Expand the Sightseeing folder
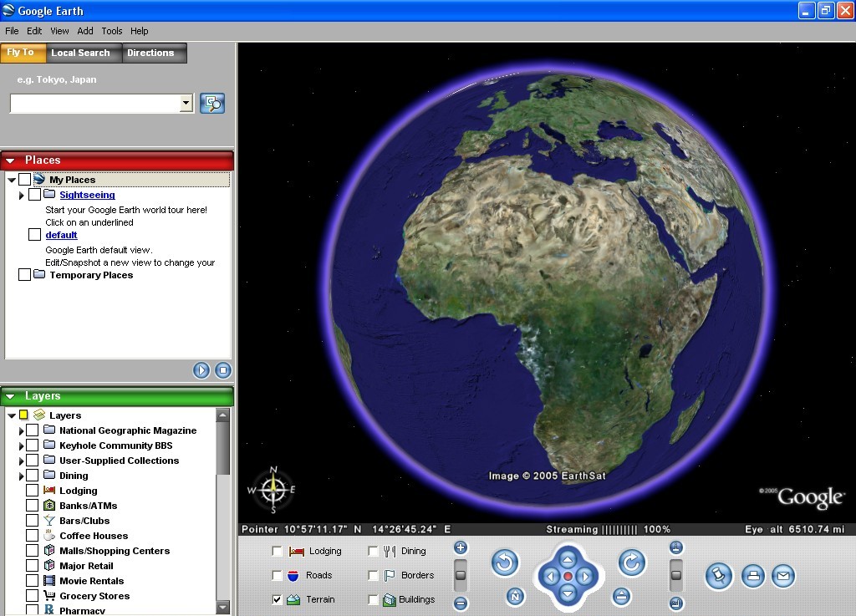Screen dimensions: 856x616 pos(21,195)
